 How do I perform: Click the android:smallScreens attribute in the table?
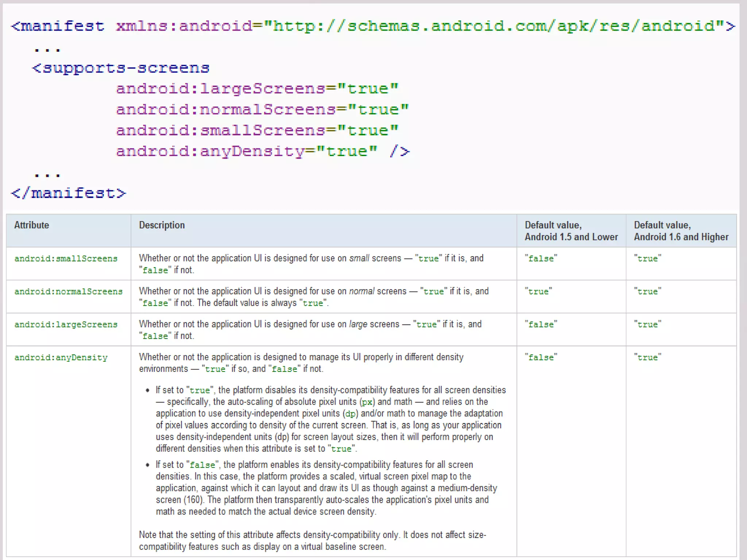click(66, 258)
